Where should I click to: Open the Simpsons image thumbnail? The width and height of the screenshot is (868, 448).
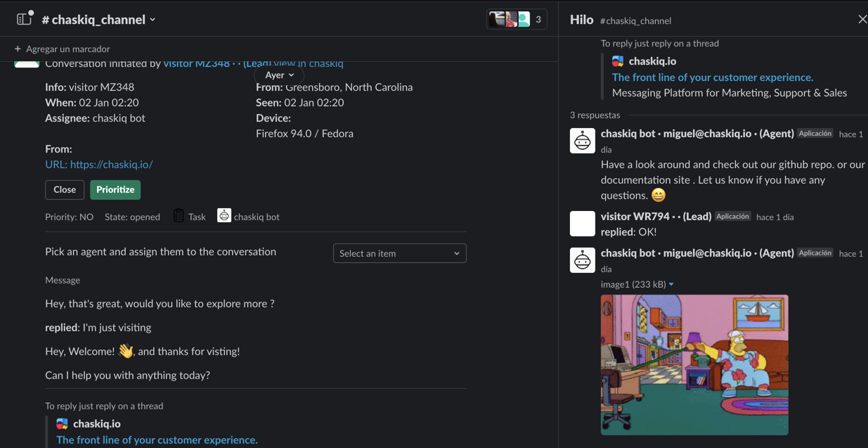click(694, 364)
